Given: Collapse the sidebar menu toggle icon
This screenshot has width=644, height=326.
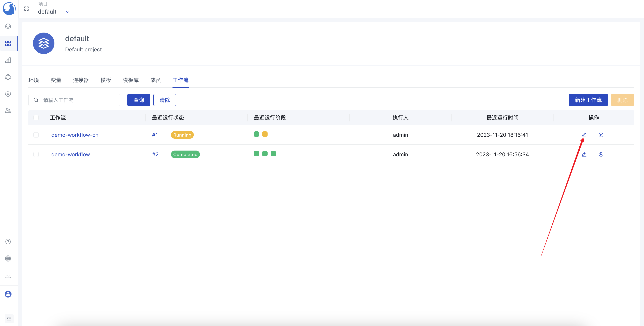Looking at the screenshot, I should pyautogui.click(x=9, y=319).
